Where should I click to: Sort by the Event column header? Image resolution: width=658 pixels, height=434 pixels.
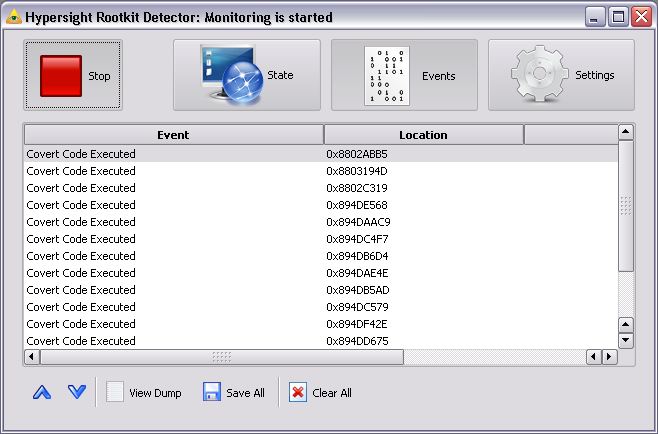[x=174, y=135]
